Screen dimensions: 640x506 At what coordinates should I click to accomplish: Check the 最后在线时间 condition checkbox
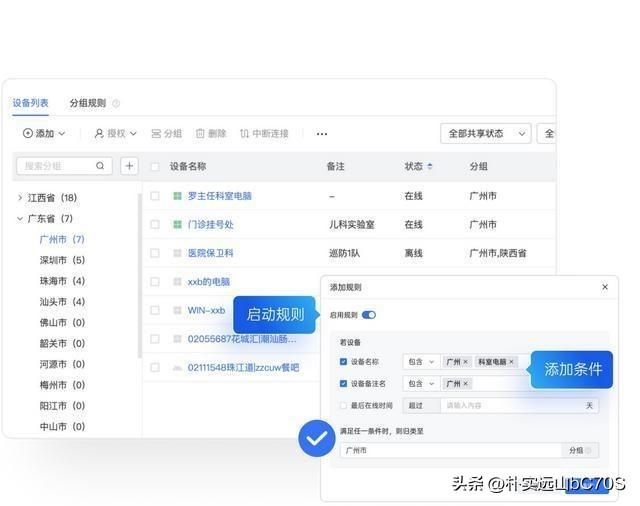[x=343, y=406]
